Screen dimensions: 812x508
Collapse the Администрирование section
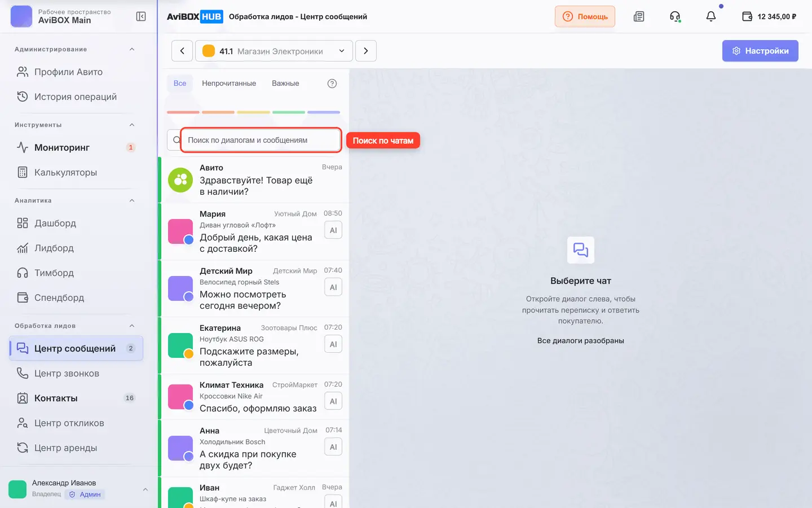coord(132,49)
